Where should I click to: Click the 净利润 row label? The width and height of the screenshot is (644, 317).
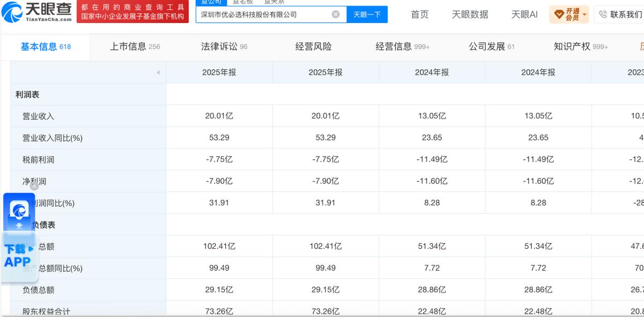click(x=34, y=181)
